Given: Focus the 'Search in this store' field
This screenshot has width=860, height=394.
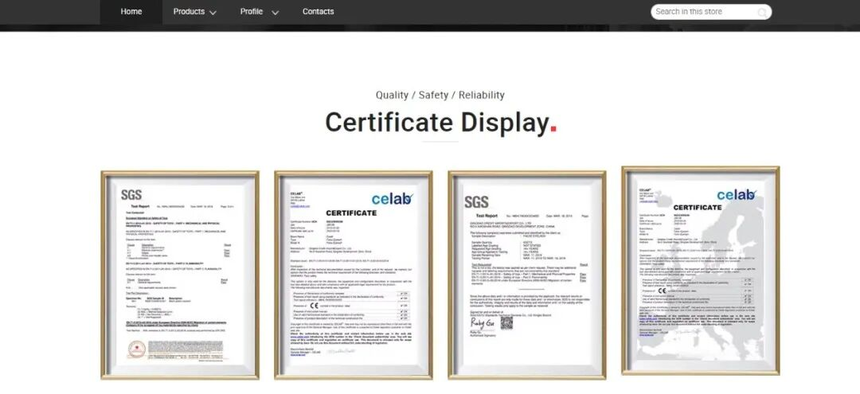Looking at the screenshot, I should [711, 12].
